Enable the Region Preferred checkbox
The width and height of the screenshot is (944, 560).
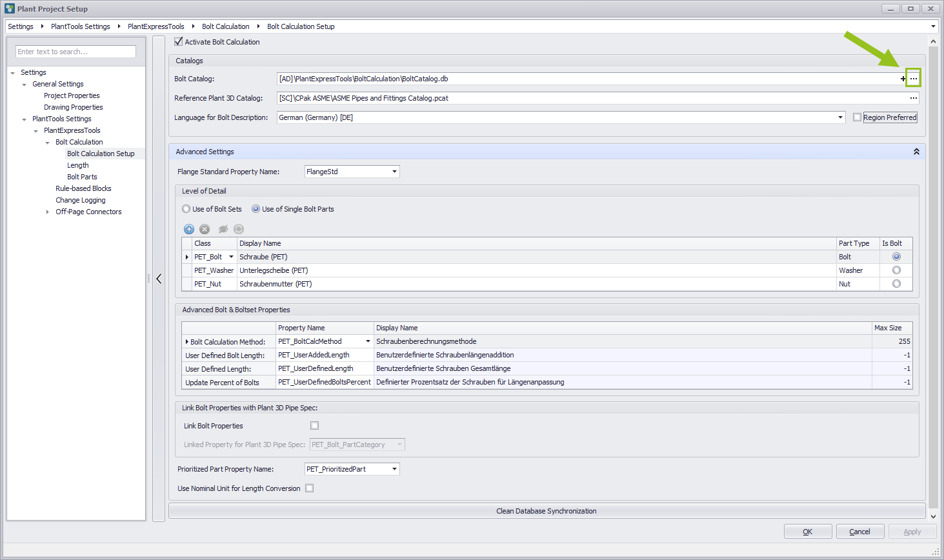(857, 117)
